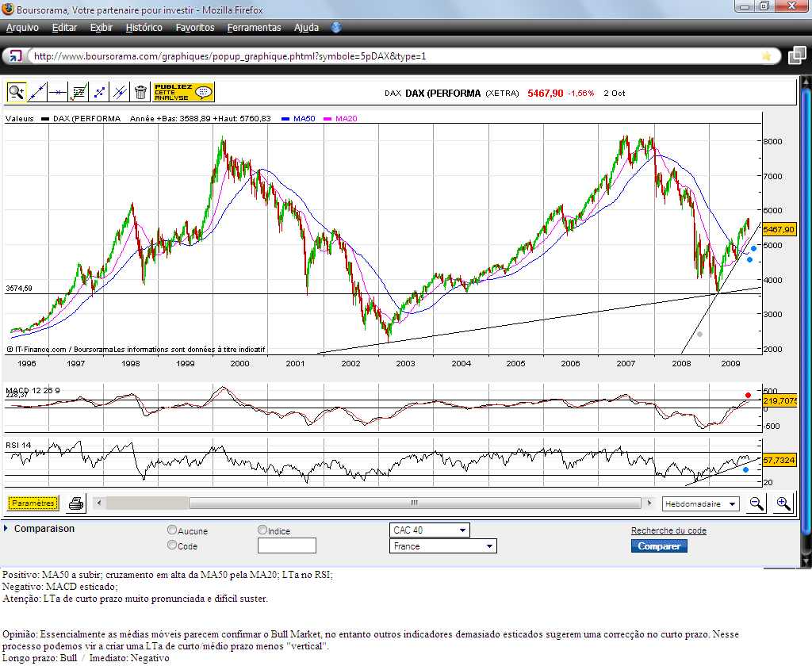Screen dimensions: 812x666
Task: Open the Ajuda menu
Action: click(306, 28)
